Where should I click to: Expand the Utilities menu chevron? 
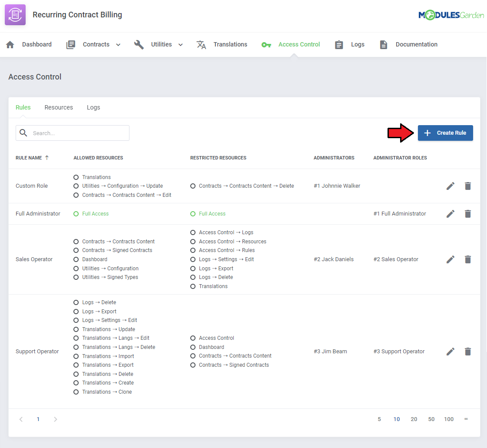180,45
